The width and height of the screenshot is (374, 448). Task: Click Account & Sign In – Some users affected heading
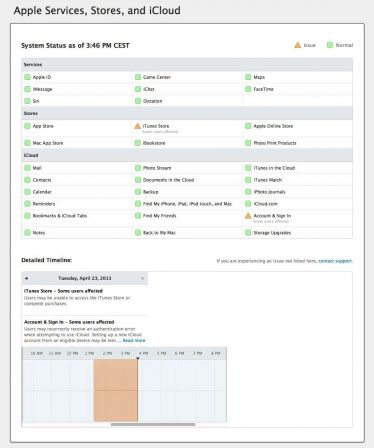point(69,322)
